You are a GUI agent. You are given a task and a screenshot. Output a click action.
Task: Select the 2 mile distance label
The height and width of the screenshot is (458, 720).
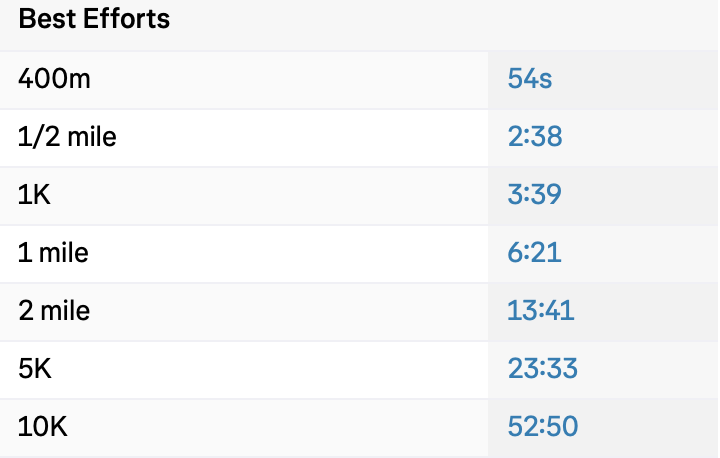point(54,311)
